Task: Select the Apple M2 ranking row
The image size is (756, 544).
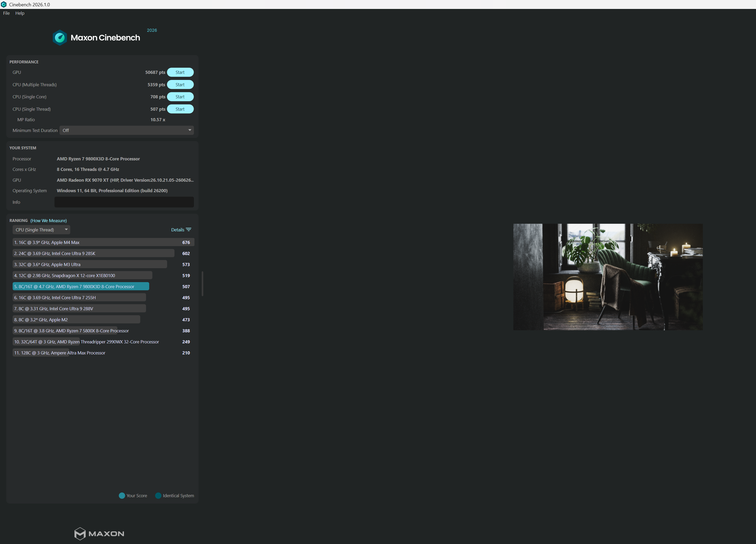Action: [103, 319]
